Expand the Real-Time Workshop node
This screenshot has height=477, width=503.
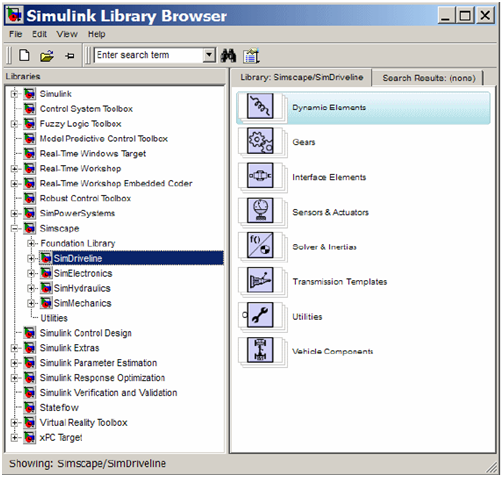pos(14,169)
